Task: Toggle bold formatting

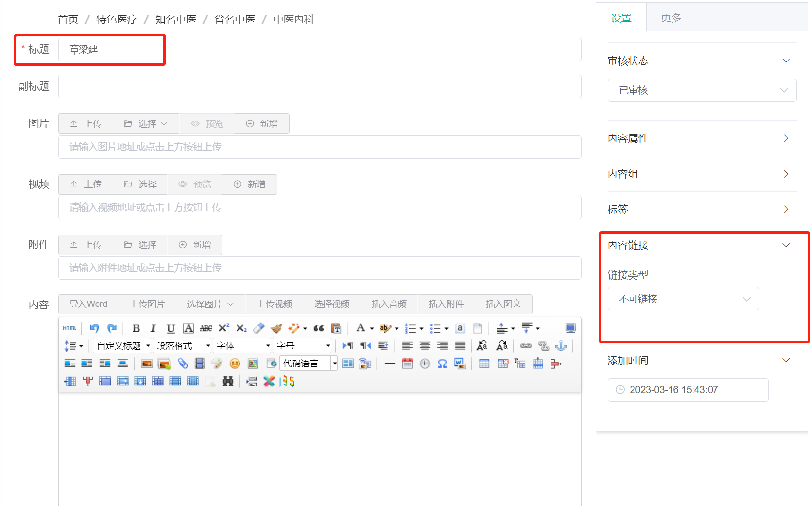Action: 136,328
